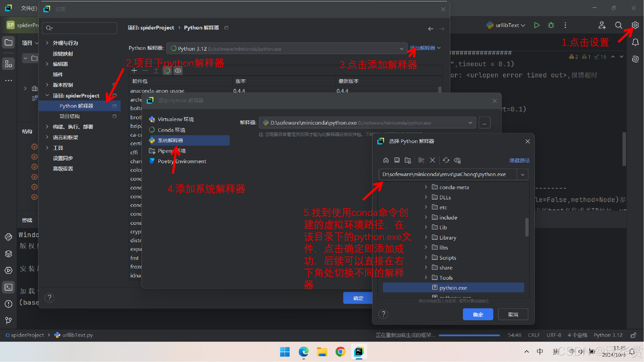Toggle the file lock icon in the status bar

click(634, 335)
